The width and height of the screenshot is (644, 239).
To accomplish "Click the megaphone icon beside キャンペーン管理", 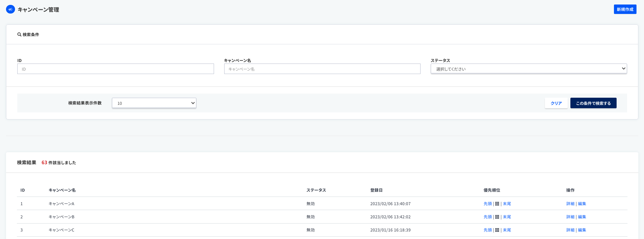I will coord(11,9).
